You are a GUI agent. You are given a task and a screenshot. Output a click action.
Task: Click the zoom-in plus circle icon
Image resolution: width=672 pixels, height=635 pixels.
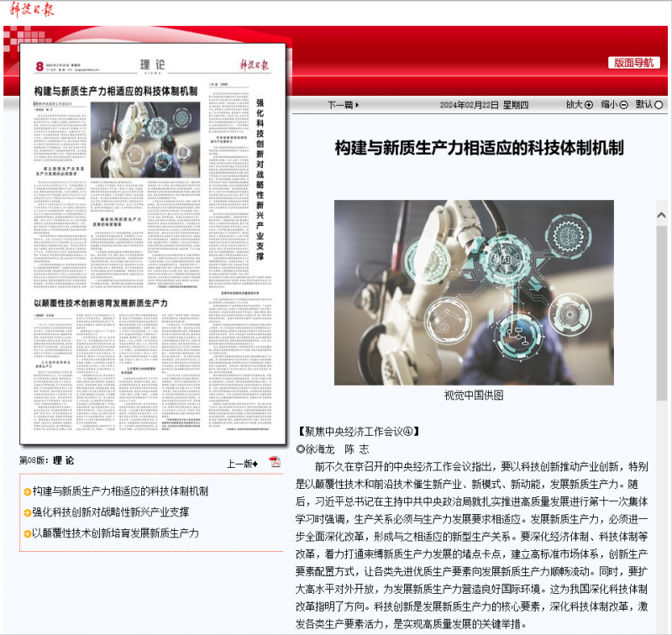589,105
